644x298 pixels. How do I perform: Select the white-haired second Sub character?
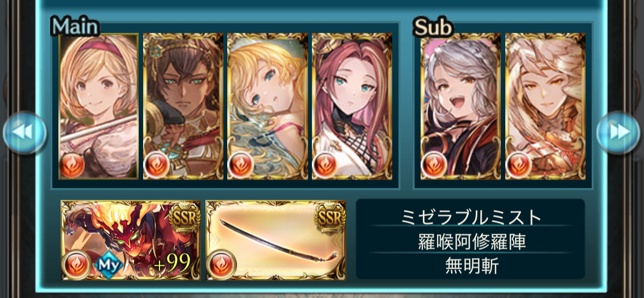(546, 107)
